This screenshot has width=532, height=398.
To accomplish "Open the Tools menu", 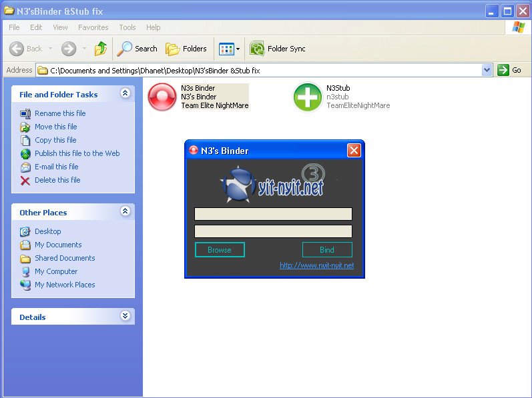I will 127,27.
